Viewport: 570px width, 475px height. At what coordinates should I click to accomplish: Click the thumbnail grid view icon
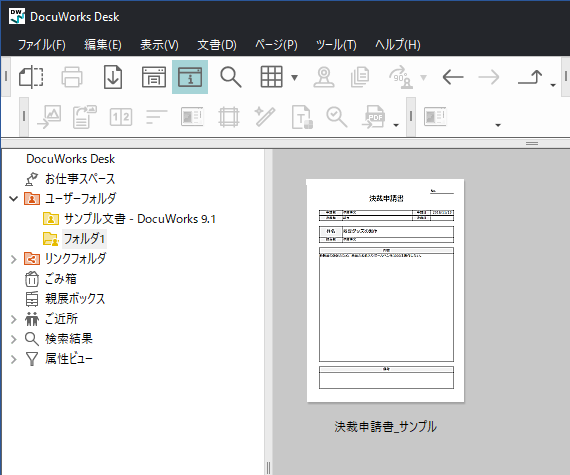coord(271,77)
